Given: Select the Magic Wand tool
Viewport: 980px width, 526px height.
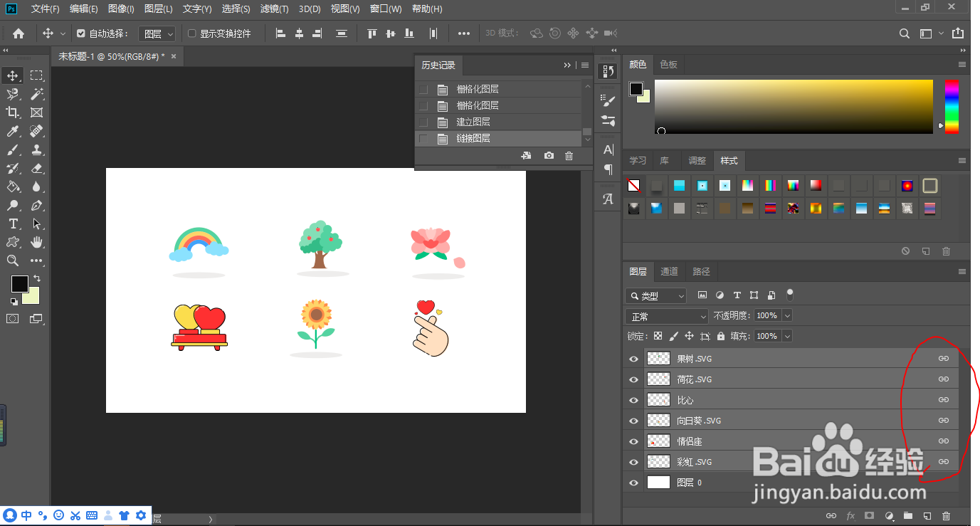Looking at the screenshot, I should pos(36,94).
